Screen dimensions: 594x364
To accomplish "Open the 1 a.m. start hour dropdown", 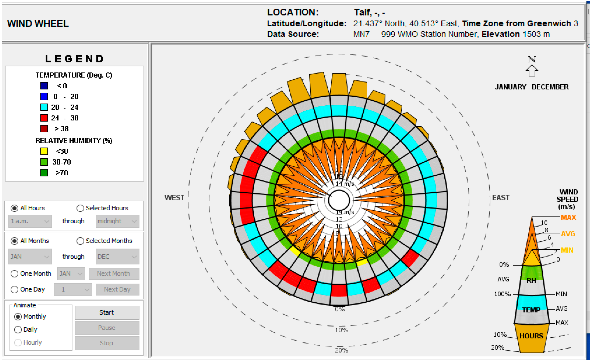I will pyautogui.click(x=30, y=221).
